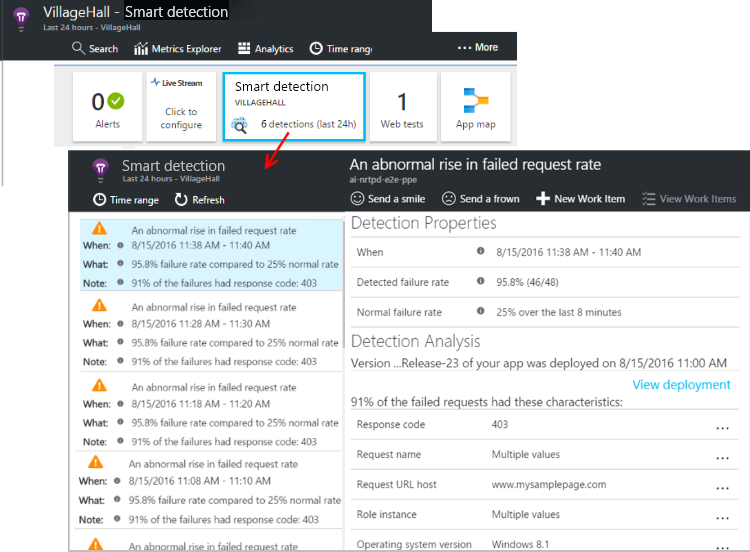
Task: Open ellipsis menu for Request URL host row
Action: [x=723, y=488]
